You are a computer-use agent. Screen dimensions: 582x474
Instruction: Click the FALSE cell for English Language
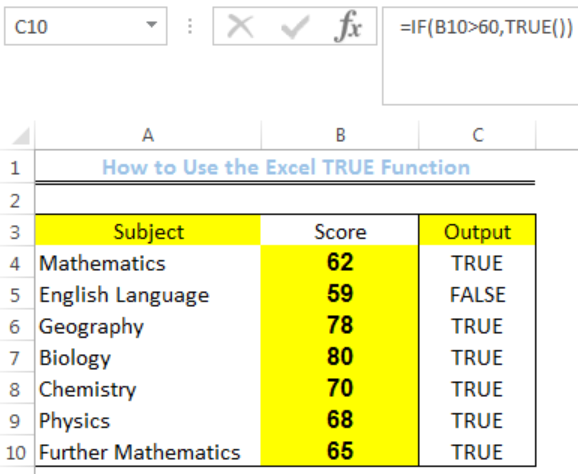[477, 295]
